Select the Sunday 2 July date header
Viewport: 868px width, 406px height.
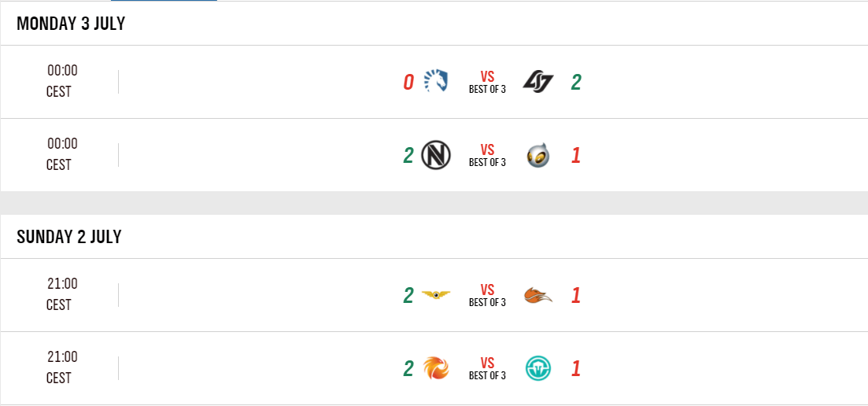pos(69,237)
